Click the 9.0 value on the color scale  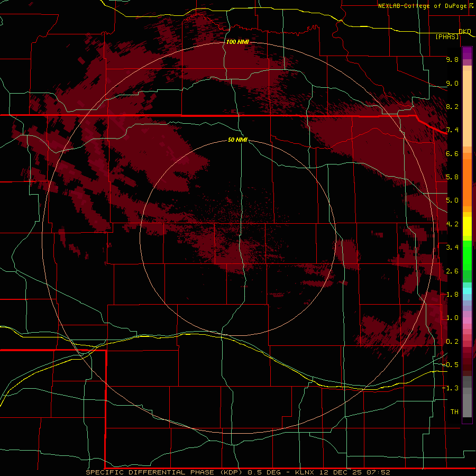452,83
